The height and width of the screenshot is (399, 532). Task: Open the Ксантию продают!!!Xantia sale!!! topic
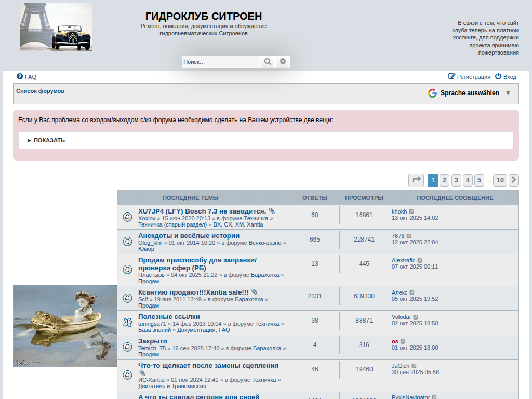coord(193,292)
